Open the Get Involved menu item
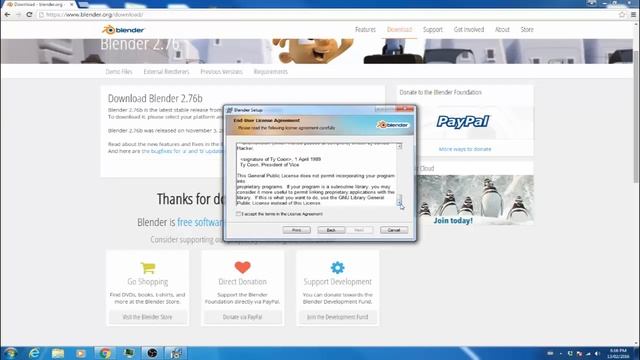This screenshot has height=360, width=640. 469,29
